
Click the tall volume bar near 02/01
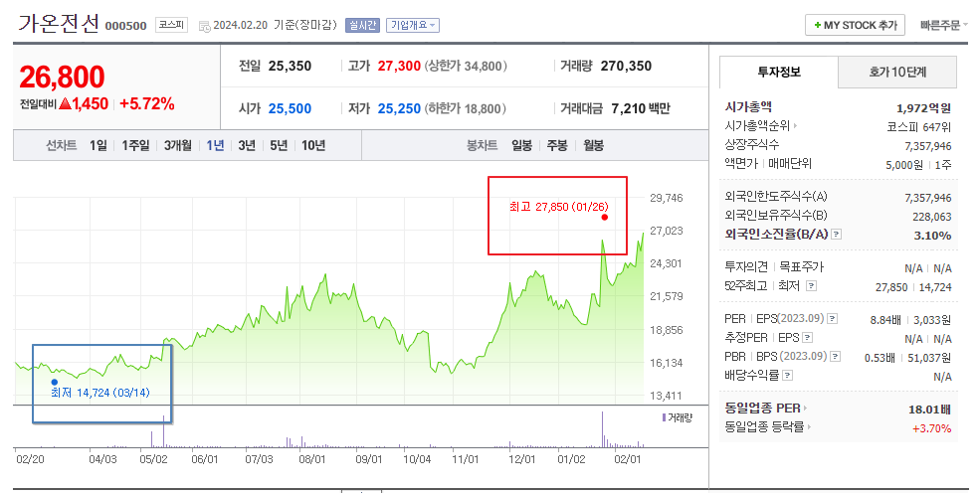pos(603,429)
